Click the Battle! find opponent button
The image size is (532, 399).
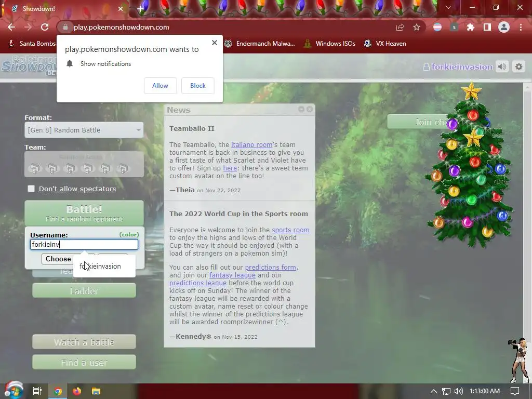[x=84, y=213]
